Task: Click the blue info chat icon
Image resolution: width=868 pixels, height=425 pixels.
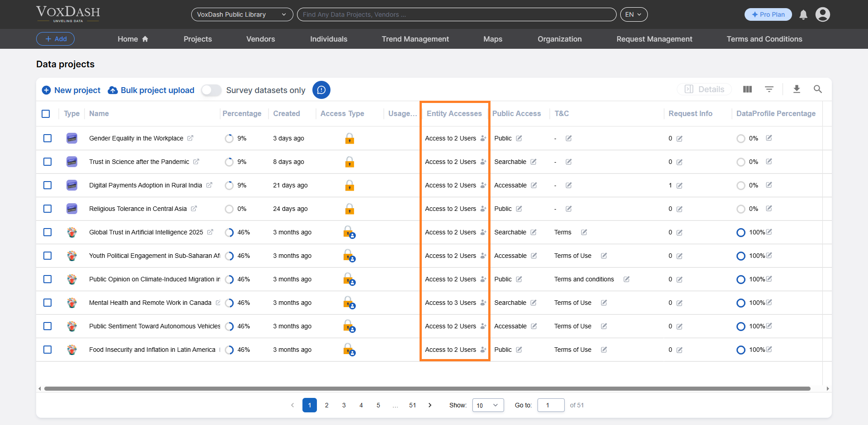Action: (321, 90)
